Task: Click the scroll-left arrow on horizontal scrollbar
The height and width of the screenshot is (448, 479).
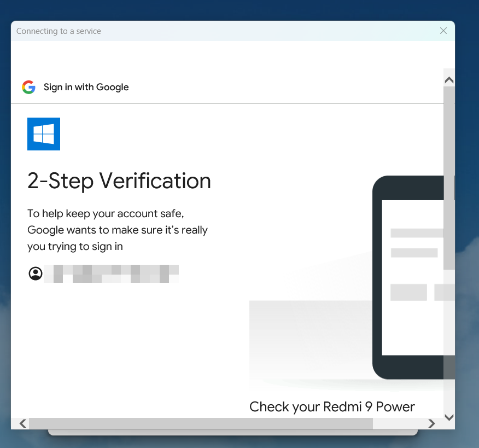Action: point(22,423)
